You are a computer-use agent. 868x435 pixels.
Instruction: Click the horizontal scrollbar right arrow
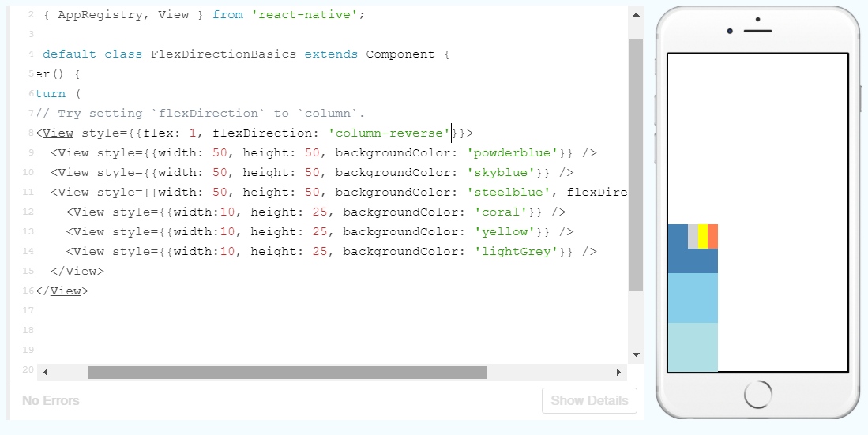click(x=618, y=372)
